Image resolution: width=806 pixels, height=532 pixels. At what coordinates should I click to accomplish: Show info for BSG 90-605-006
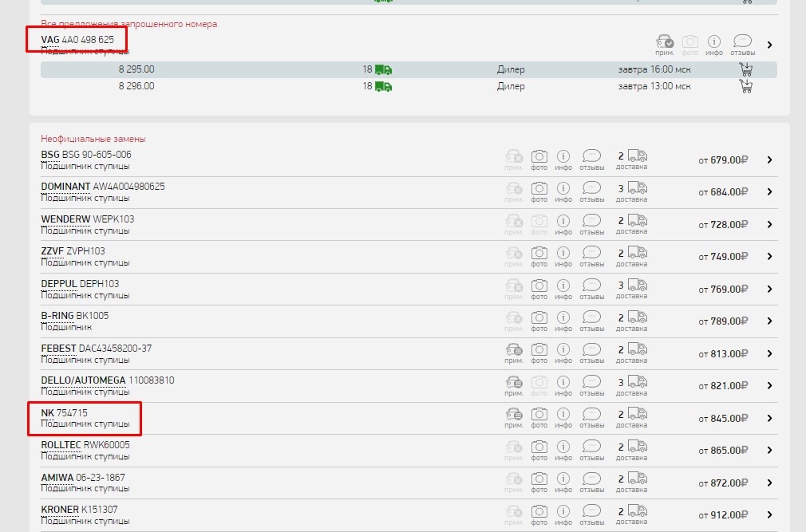[563, 160]
